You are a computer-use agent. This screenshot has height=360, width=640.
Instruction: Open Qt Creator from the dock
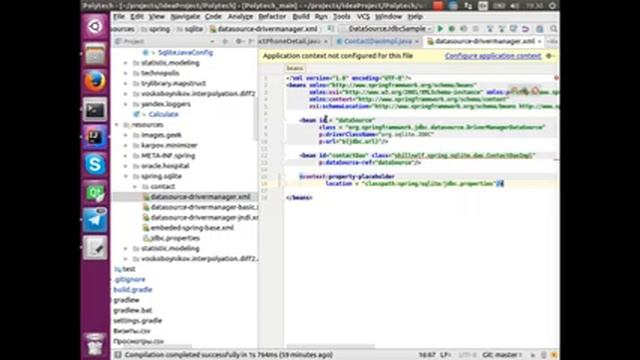pyautogui.click(x=95, y=192)
